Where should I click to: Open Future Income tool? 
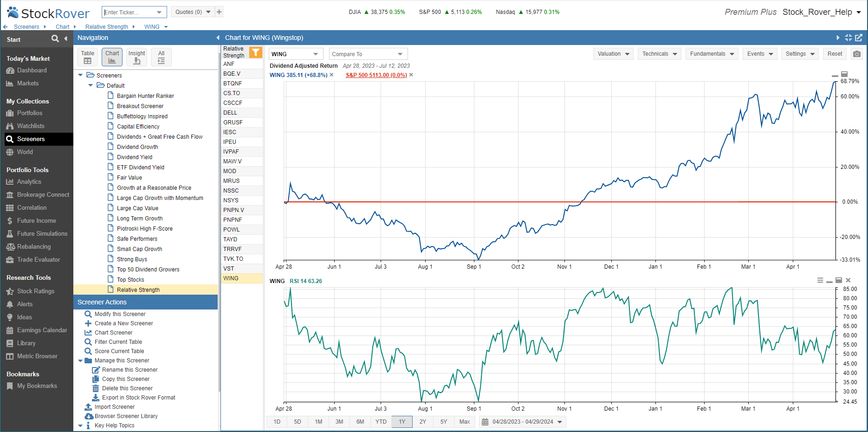pyautogui.click(x=36, y=221)
